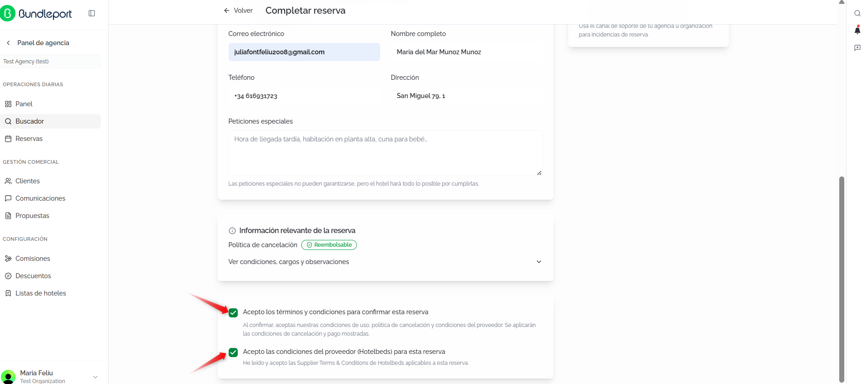Screen dimensions: 868x384
Task: Collapse the sidebar with the panel toggle icon
Action: 92,13
